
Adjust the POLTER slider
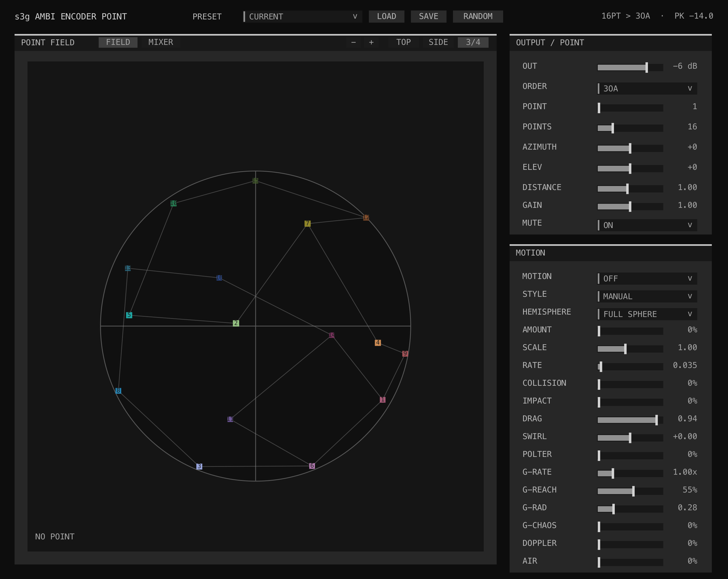(630, 456)
